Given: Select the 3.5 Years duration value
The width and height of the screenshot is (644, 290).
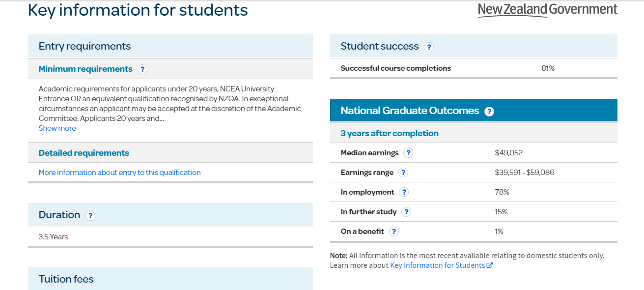Looking at the screenshot, I should tap(54, 237).
